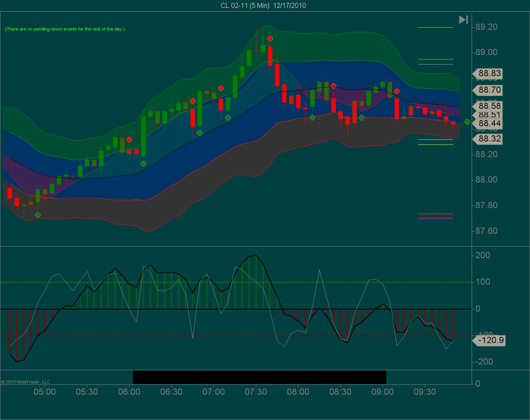Click the red signal dot after 09:00

[x=397, y=91]
